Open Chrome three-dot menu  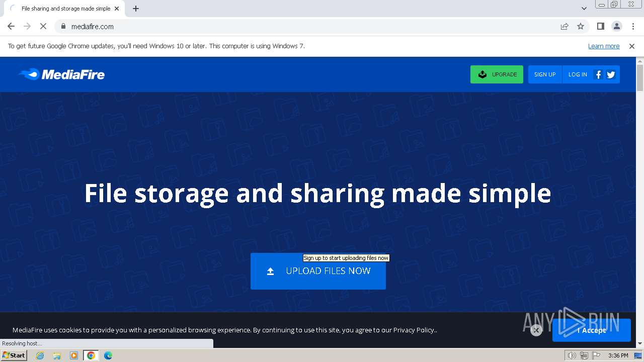(633, 26)
